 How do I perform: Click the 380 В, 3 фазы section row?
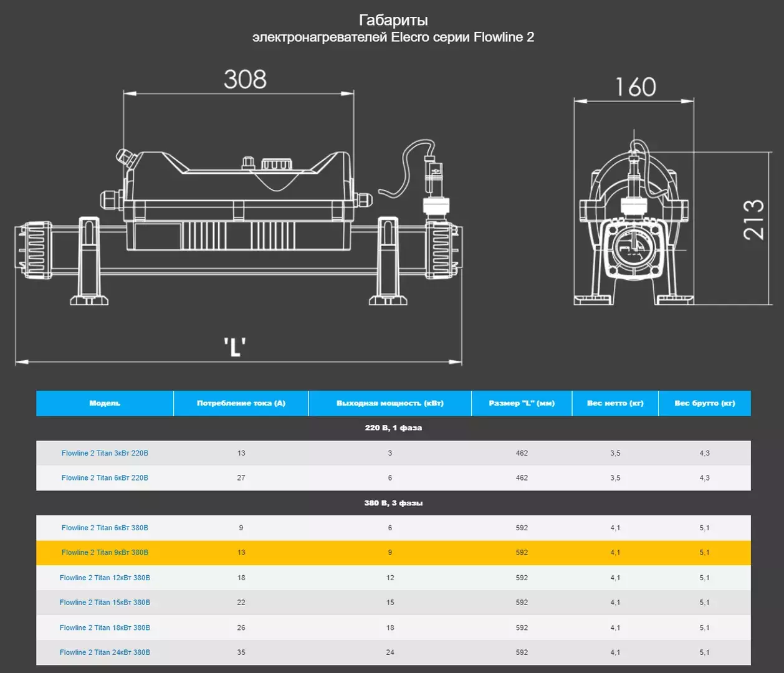click(x=393, y=503)
